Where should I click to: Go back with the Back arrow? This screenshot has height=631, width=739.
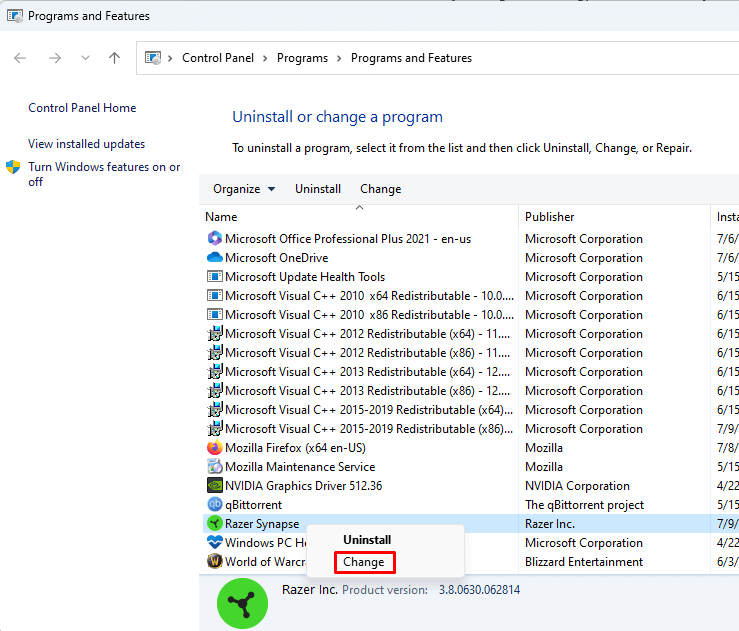tap(20, 58)
